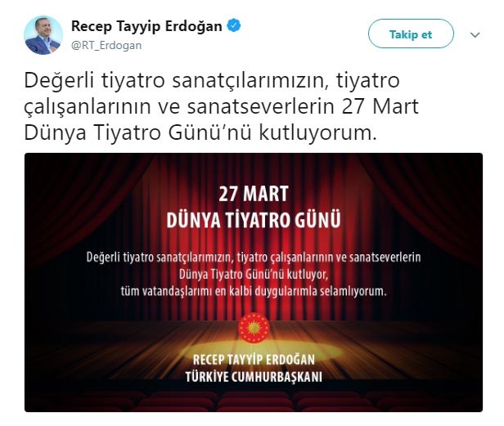Click the presidential seal emblem in image
504x426 pixels.
(x=254, y=328)
